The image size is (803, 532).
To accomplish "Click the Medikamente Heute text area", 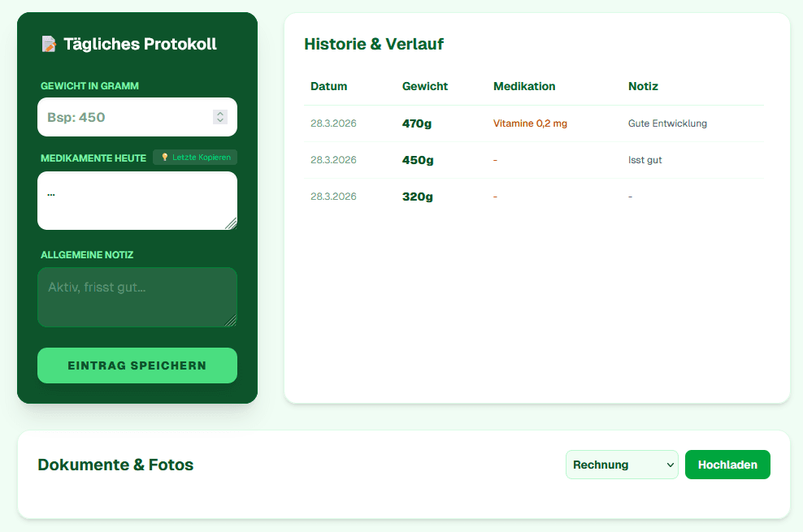I will [137, 200].
